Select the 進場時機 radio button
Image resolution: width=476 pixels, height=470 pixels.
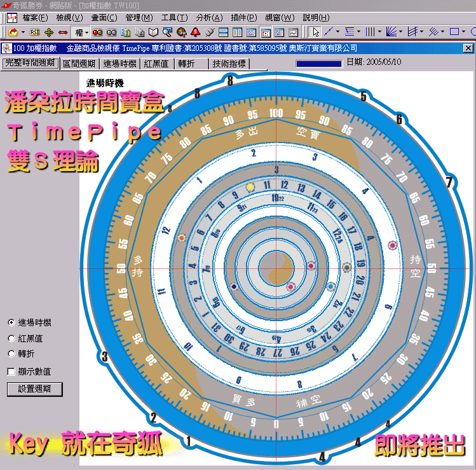point(11,322)
